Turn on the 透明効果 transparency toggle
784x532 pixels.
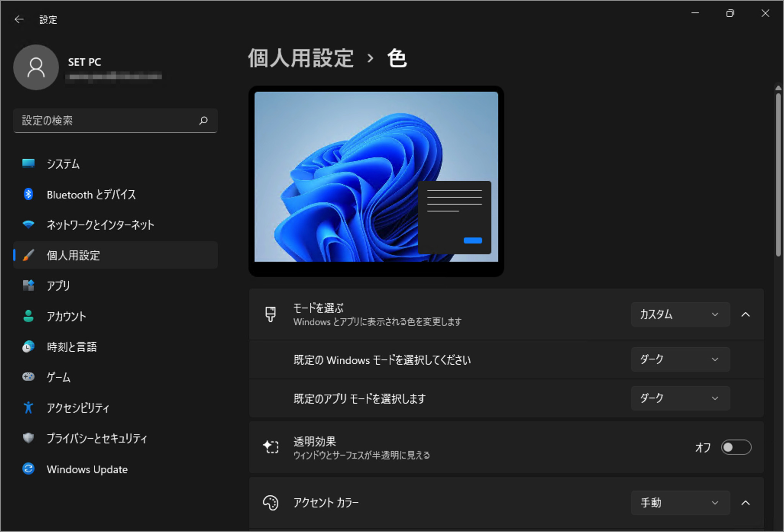click(x=736, y=447)
